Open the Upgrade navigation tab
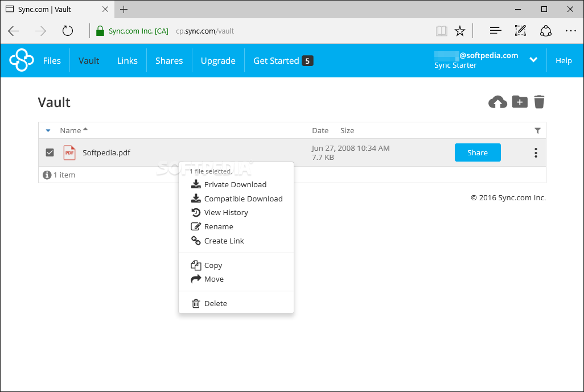The width and height of the screenshot is (584, 392). 218,61
